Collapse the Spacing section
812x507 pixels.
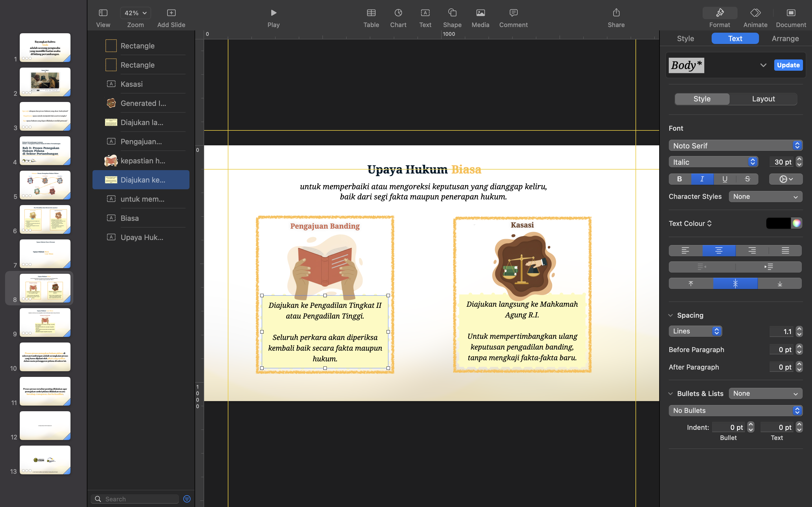670,315
